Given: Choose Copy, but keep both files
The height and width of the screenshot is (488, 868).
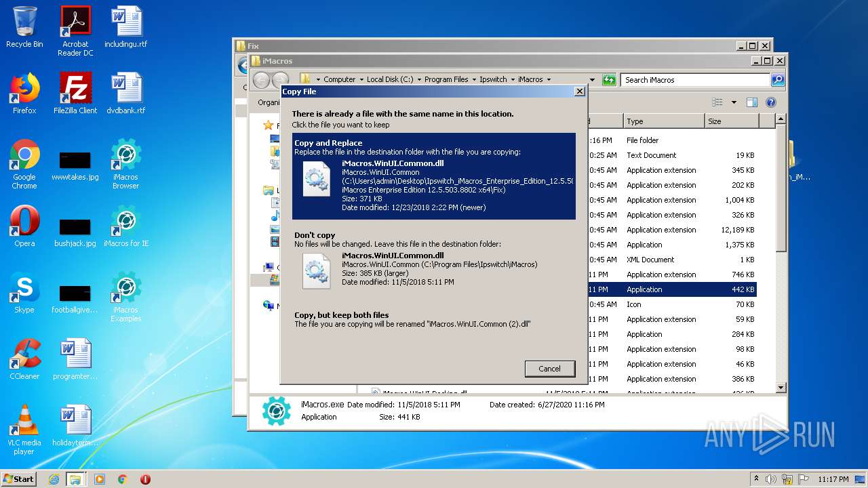Looking at the screenshot, I should 434,319.
